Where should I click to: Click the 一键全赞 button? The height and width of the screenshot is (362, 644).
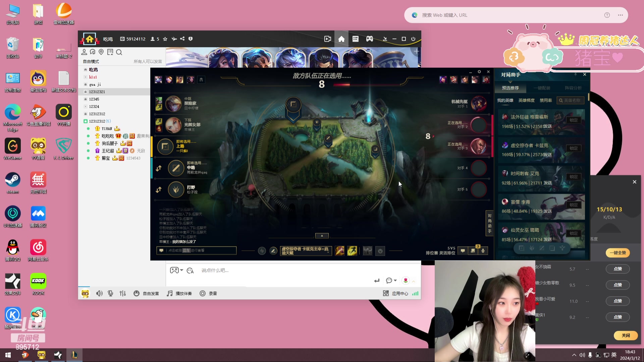(618, 253)
